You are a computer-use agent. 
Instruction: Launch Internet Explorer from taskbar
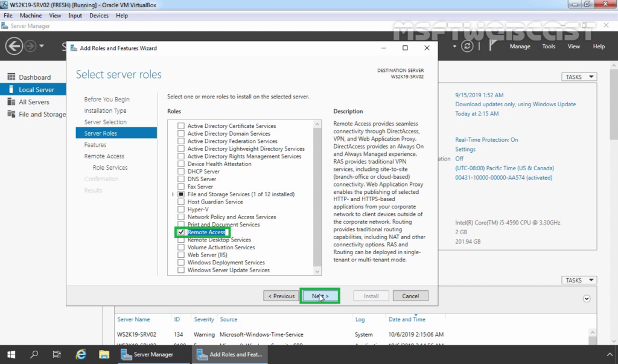(x=81, y=354)
